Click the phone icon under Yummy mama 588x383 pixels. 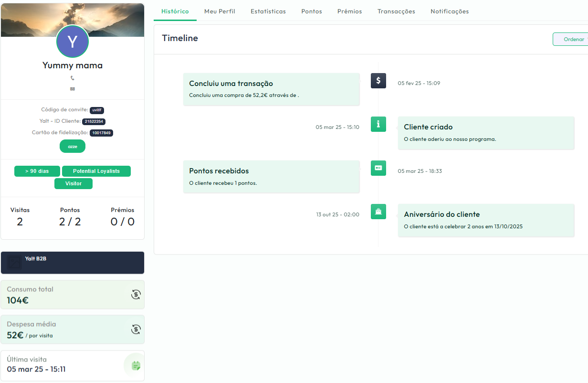pos(73,78)
